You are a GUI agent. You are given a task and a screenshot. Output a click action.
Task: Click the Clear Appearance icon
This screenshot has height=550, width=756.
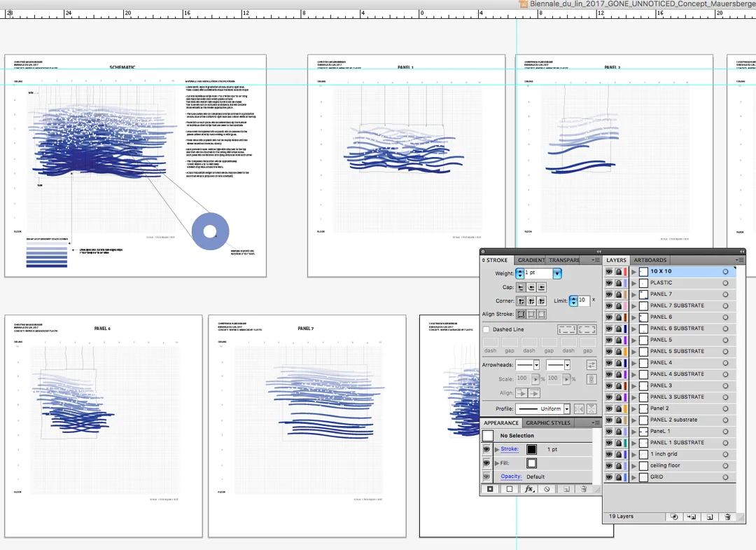click(x=547, y=489)
